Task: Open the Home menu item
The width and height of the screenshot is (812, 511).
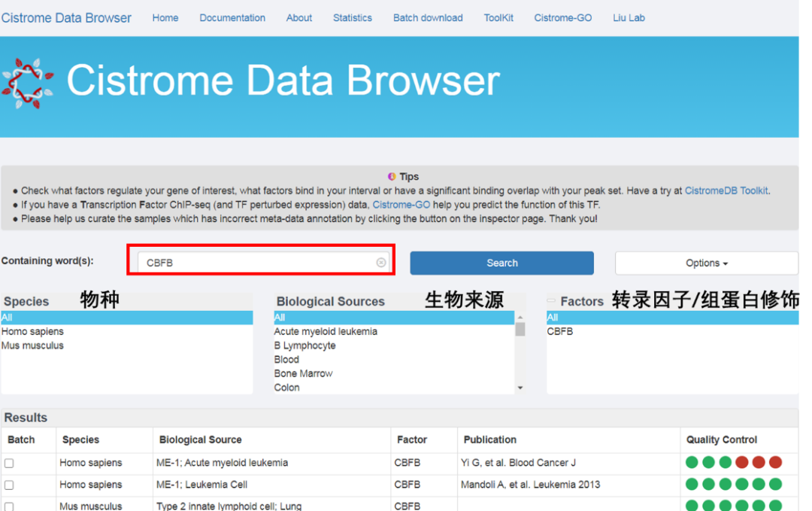Action: [165, 17]
